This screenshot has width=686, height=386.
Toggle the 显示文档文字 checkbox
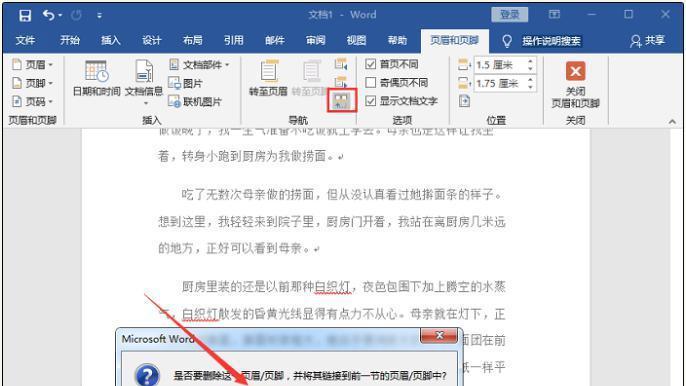pos(371,101)
